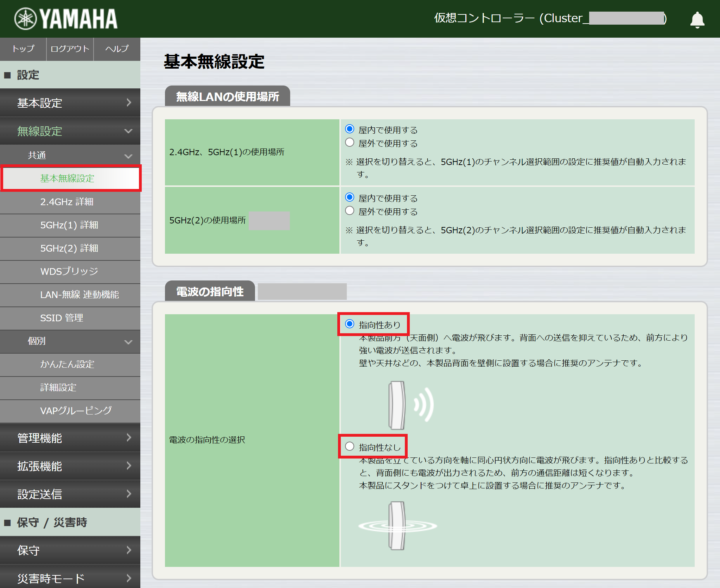Open ヘルプ from the top menu
This screenshot has width=720, height=588.
pos(116,49)
